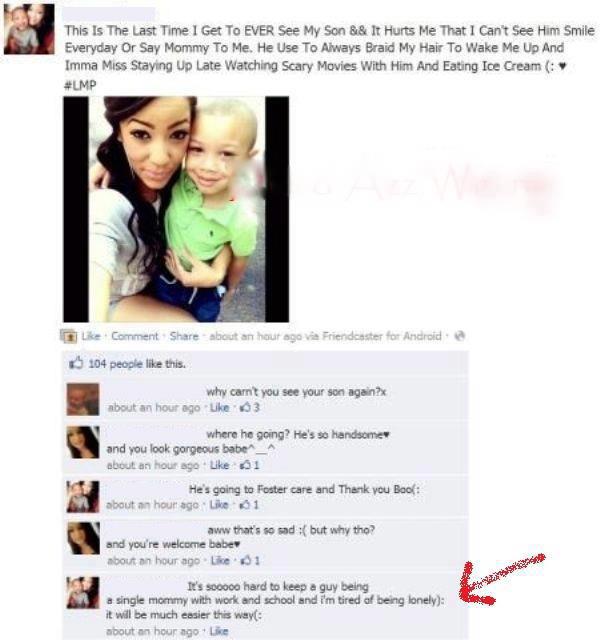Open avatar beside "It's sooooo hard" comment

pyautogui.click(x=83, y=593)
